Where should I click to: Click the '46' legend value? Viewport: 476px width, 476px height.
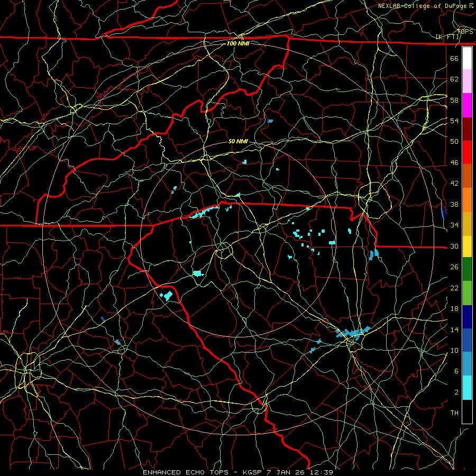(454, 163)
